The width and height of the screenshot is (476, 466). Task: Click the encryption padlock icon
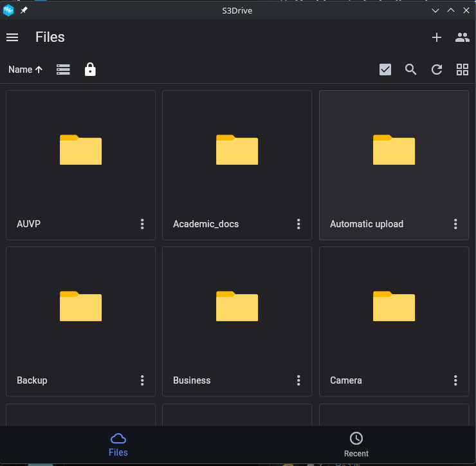pos(90,70)
